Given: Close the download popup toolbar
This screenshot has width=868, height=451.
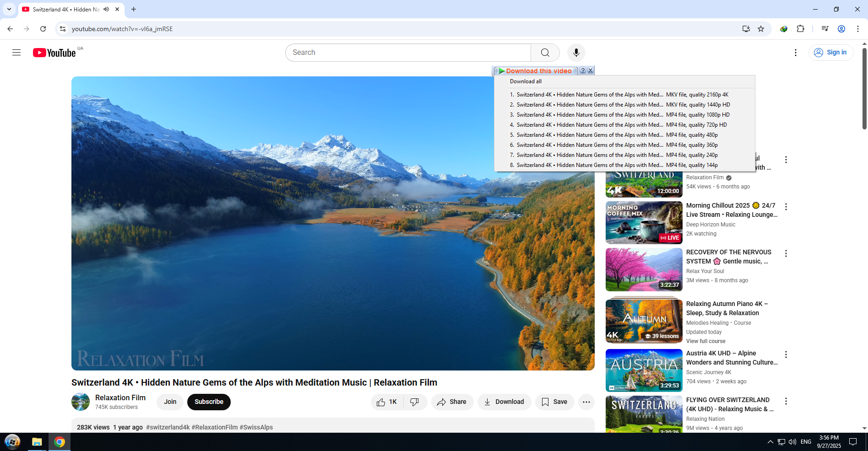Looking at the screenshot, I should point(591,70).
